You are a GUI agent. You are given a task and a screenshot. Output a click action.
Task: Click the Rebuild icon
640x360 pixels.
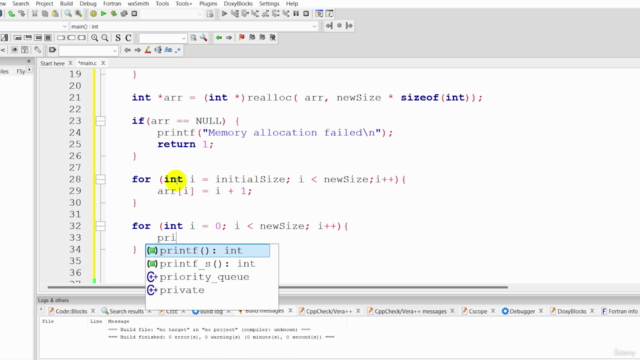click(x=124, y=14)
